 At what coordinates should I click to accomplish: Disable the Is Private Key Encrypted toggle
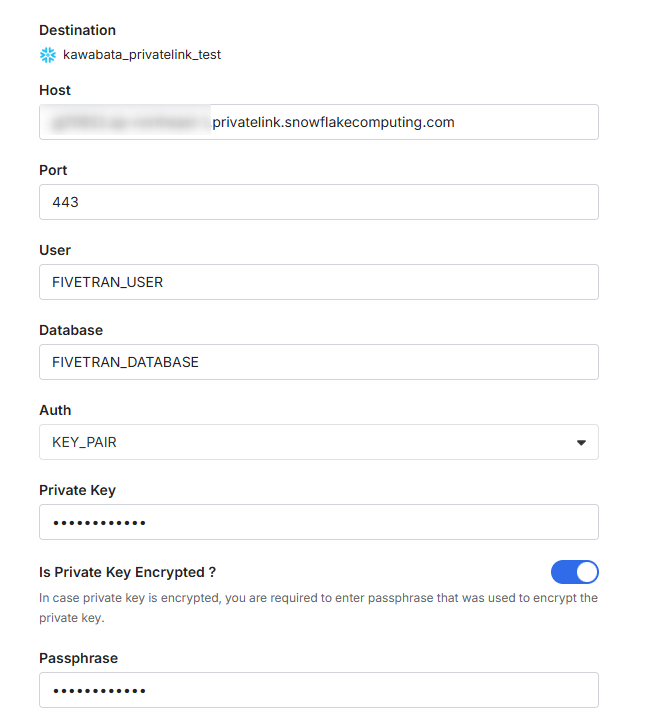(x=574, y=572)
